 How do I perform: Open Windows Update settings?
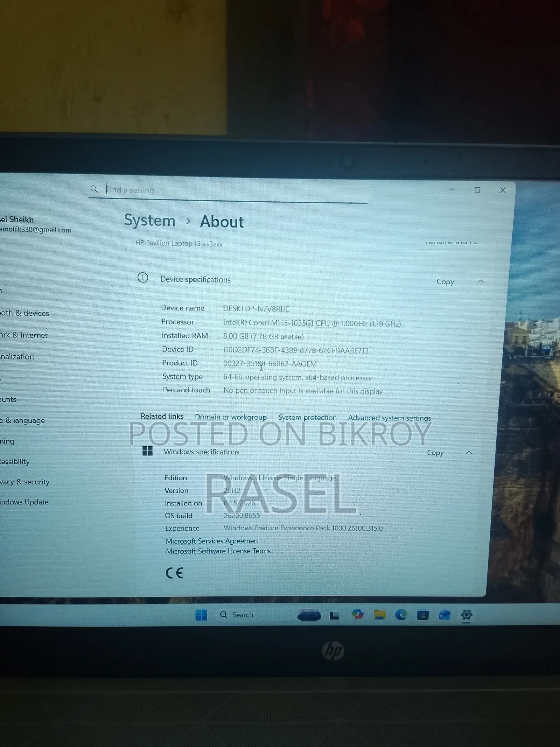point(24,502)
